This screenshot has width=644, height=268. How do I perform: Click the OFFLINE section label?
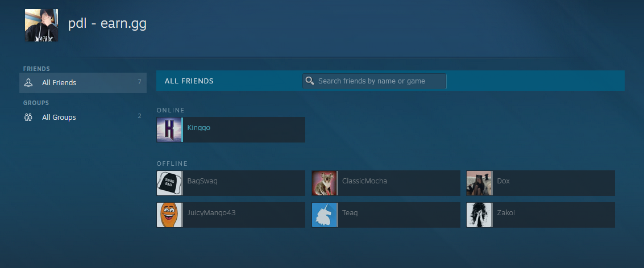(172, 164)
